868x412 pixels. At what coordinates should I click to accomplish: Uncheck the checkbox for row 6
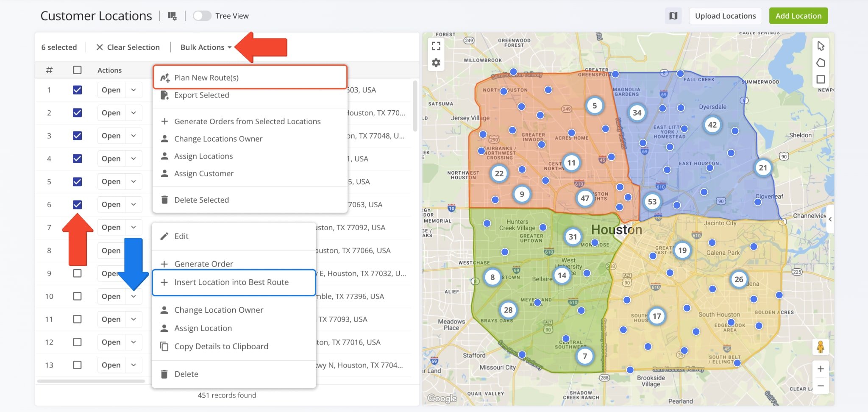tap(77, 204)
